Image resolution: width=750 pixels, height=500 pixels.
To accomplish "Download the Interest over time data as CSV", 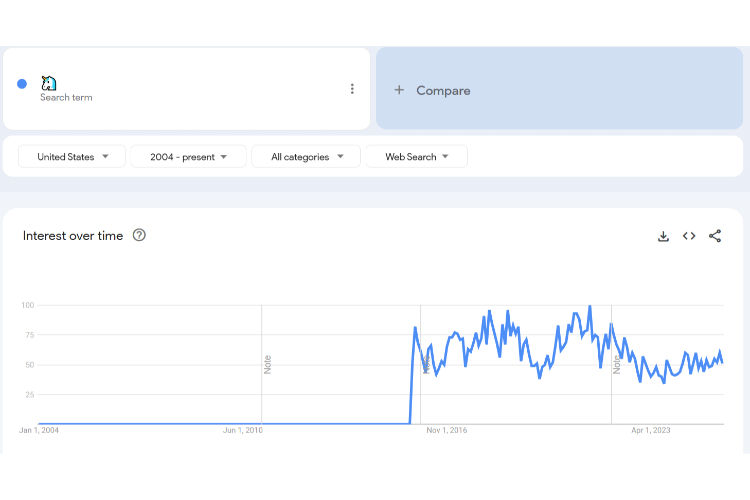I will point(663,236).
